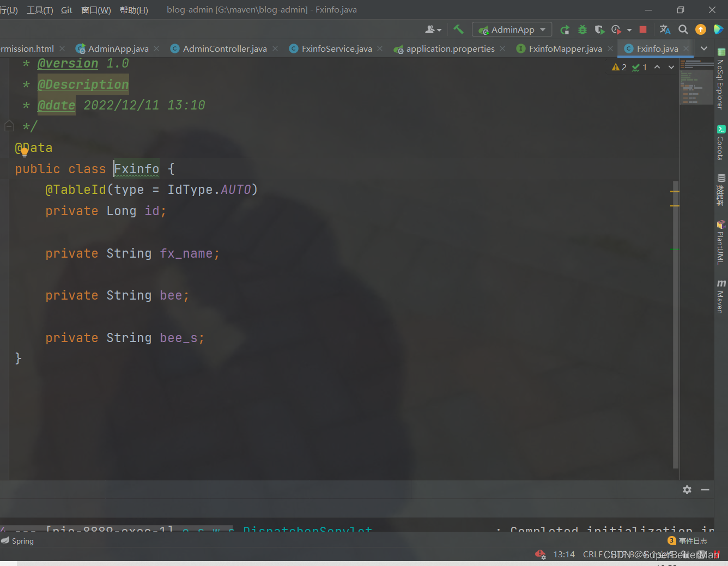Rerun AdminApp with the green rerun icon
728x566 pixels.
tap(565, 29)
